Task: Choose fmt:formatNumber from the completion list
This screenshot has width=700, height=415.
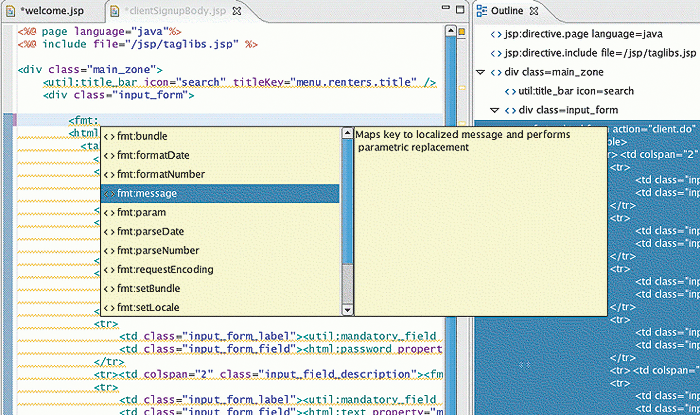Action: [x=221, y=174]
